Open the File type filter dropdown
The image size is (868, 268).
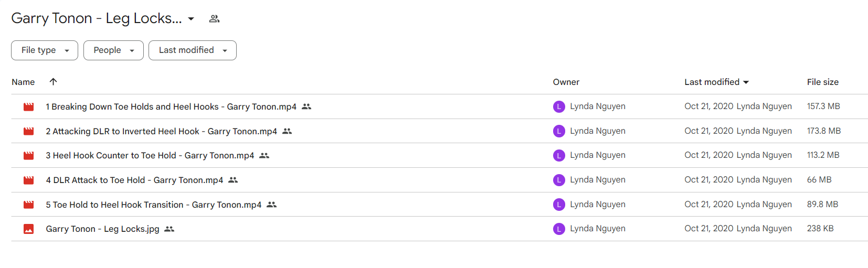45,50
